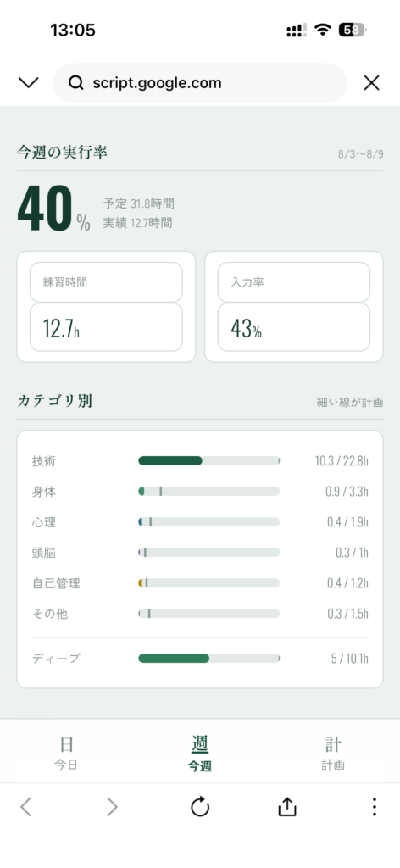The image size is (400, 868).
Task: Tap the browser forward arrow
Action: [113, 808]
